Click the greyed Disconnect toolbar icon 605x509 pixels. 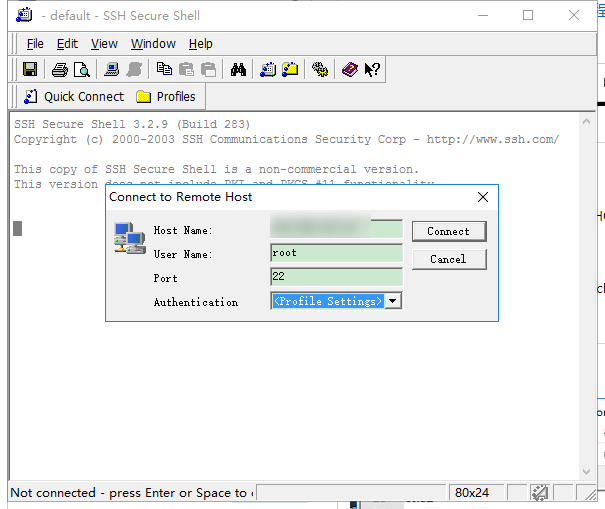134,69
